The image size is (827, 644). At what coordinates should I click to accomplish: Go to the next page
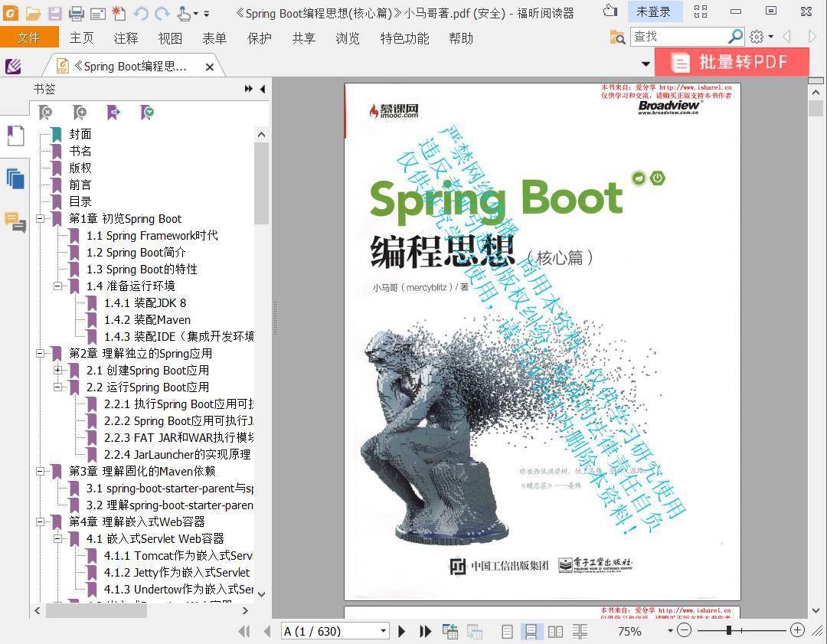402,631
